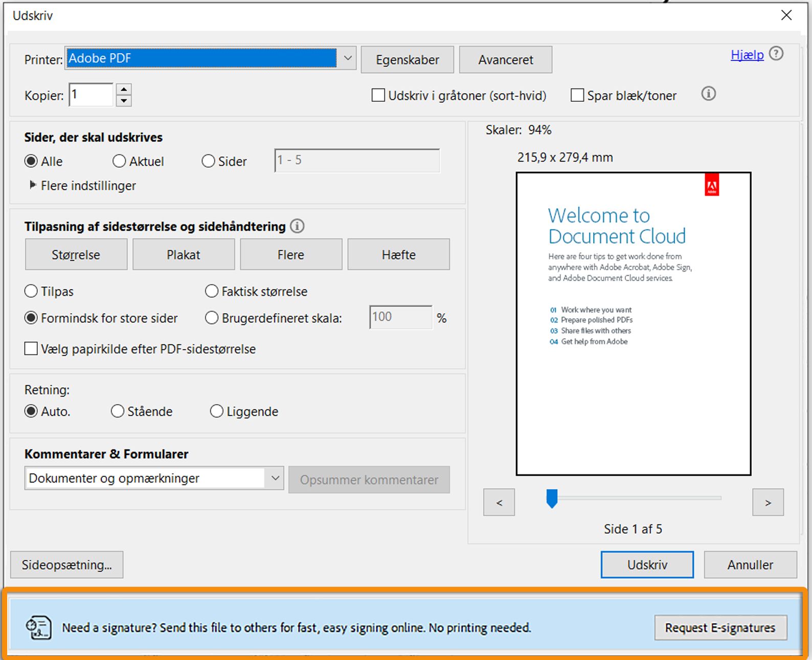Image resolution: width=812 pixels, height=660 pixels.
Task: Decrease copies with the down stepper arrow
Action: click(124, 101)
